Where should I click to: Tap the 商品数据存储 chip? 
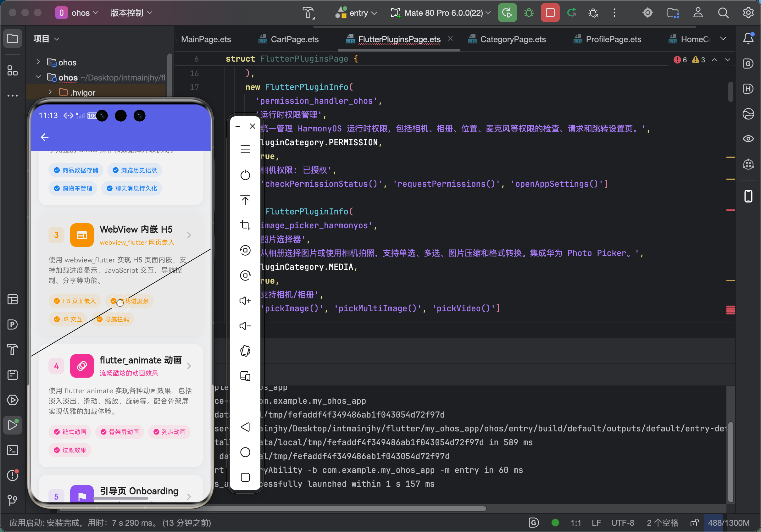(x=76, y=170)
